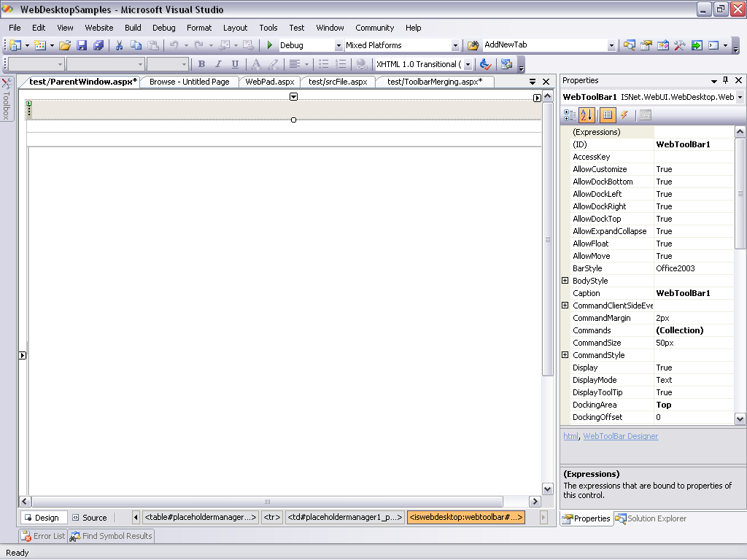Switch to Source view
747x560 pixels.
click(89, 518)
